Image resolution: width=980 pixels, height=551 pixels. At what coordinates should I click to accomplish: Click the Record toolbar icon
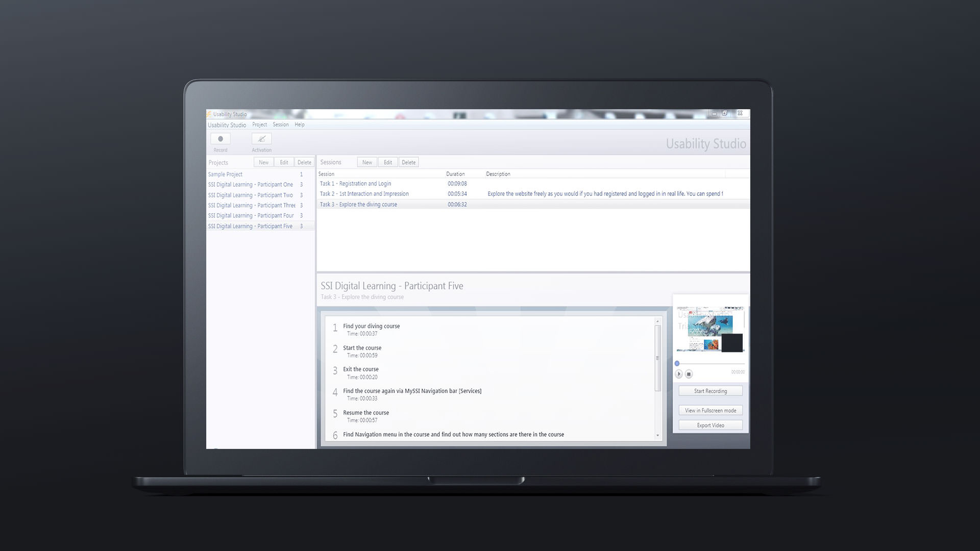click(220, 139)
